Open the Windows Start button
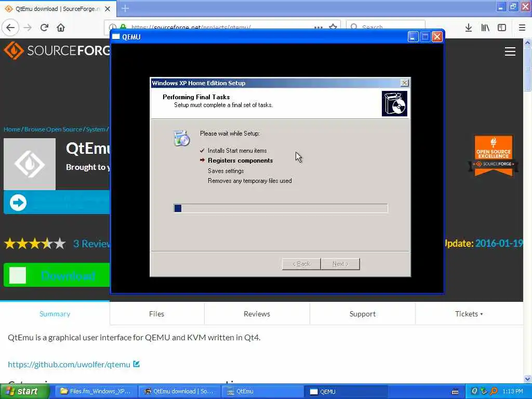The width and height of the screenshot is (532, 399). (x=24, y=392)
